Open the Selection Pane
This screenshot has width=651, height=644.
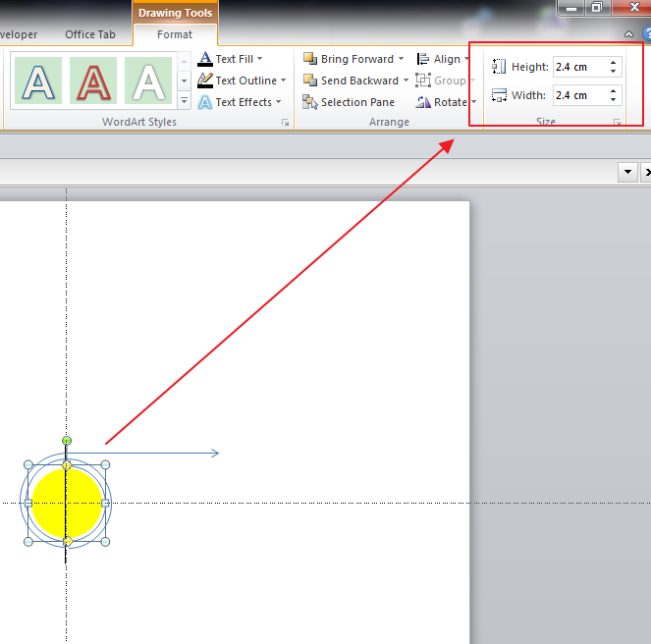349,102
